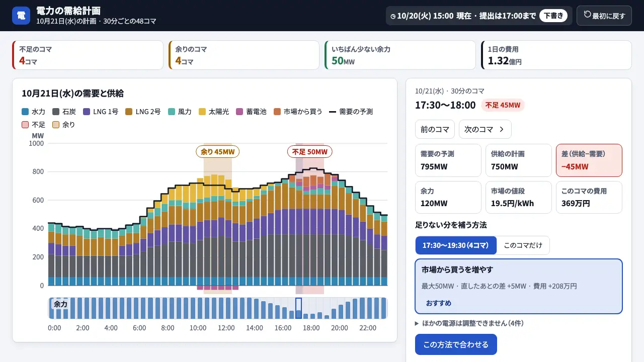
Task: Click the highlighted slot in the 余力 strip
Action: pos(298,308)
